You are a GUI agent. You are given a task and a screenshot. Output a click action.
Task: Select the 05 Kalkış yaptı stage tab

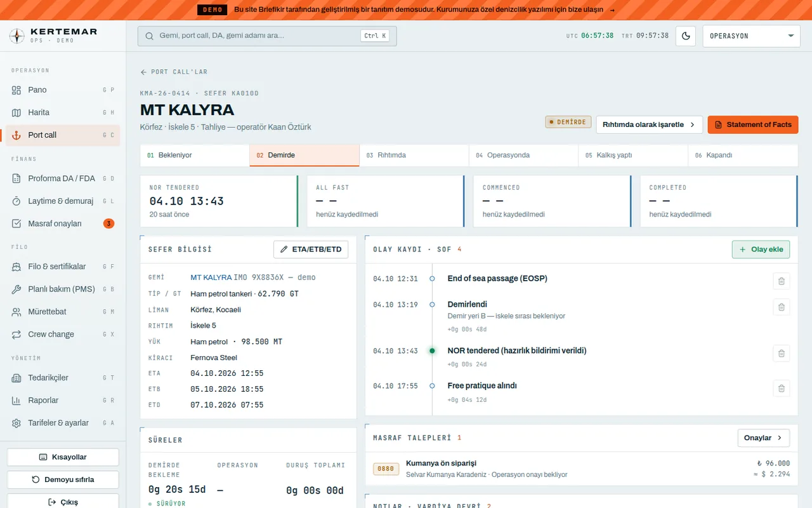pyautogui.click(x=633, y=156)
